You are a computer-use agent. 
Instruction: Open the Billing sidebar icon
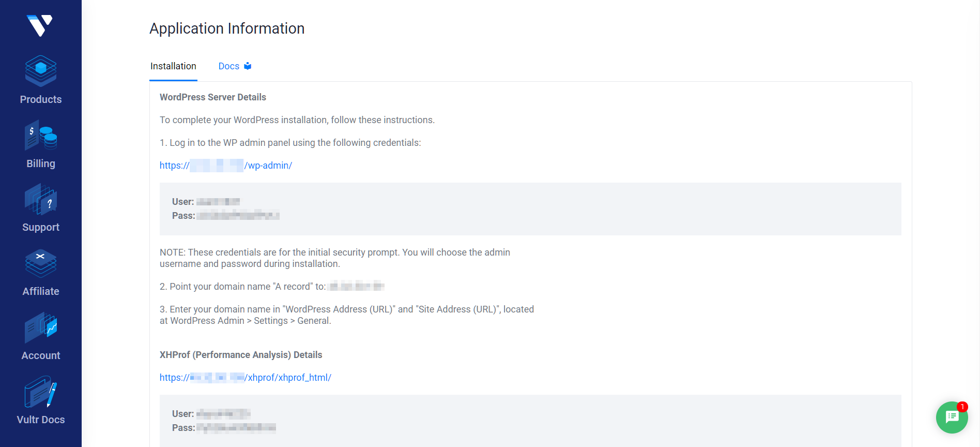[x=41, y=136]
